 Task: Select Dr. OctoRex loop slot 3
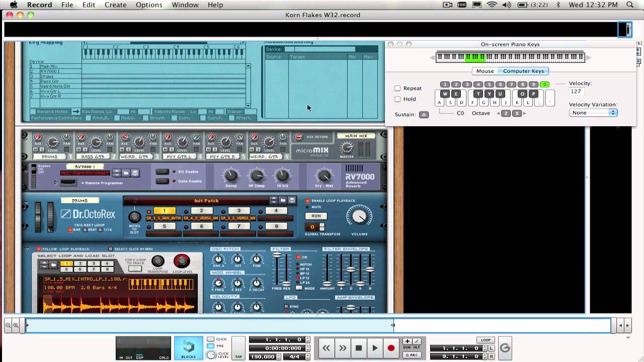238,211
